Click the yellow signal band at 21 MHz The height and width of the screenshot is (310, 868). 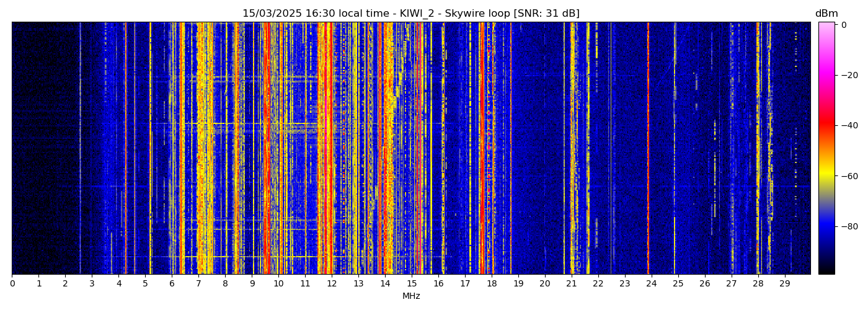pos(572,149)
